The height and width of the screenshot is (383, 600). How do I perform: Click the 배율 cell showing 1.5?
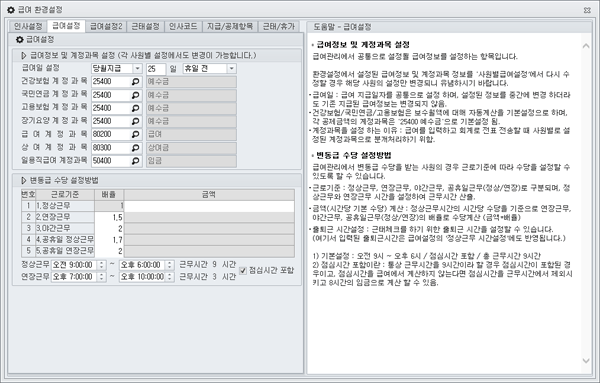(x=109, y=217)
